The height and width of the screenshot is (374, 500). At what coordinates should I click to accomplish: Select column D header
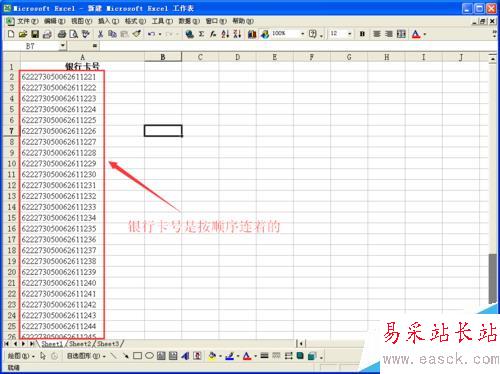tap(237, 57)
